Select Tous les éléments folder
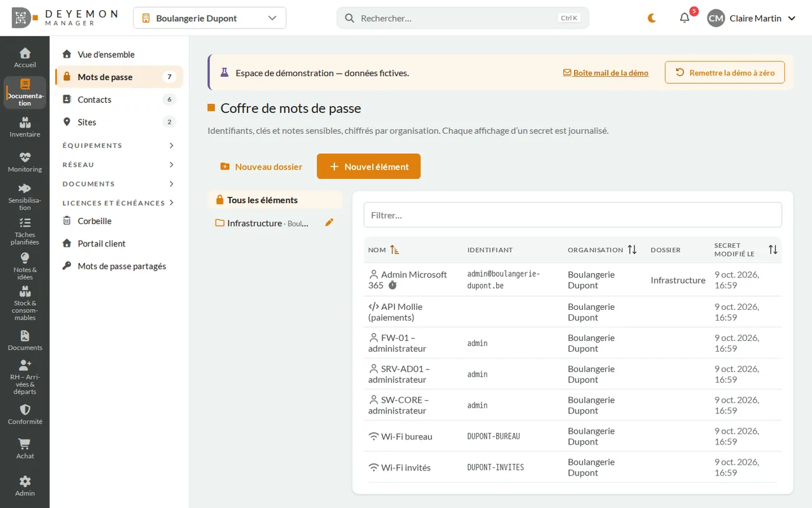Image resolution: width=812 pixels, height=508 pixels. [x=275, y=200]
